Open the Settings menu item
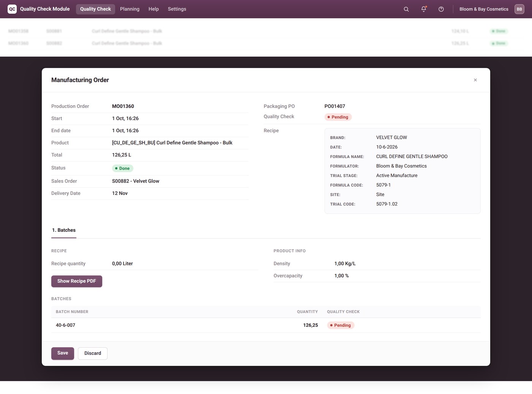The image size is (532, 394). pyautogui.click(x=177, y=9)
